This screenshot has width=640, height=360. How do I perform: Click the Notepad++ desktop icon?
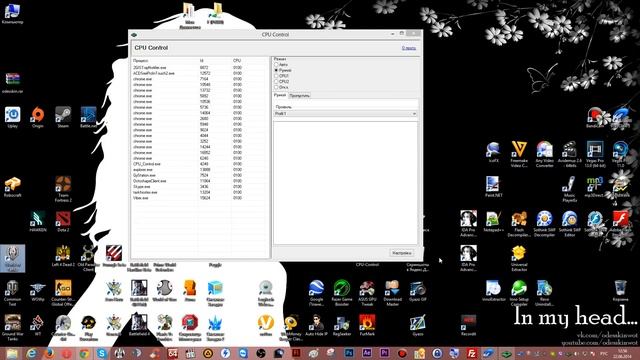click(493, 222)
